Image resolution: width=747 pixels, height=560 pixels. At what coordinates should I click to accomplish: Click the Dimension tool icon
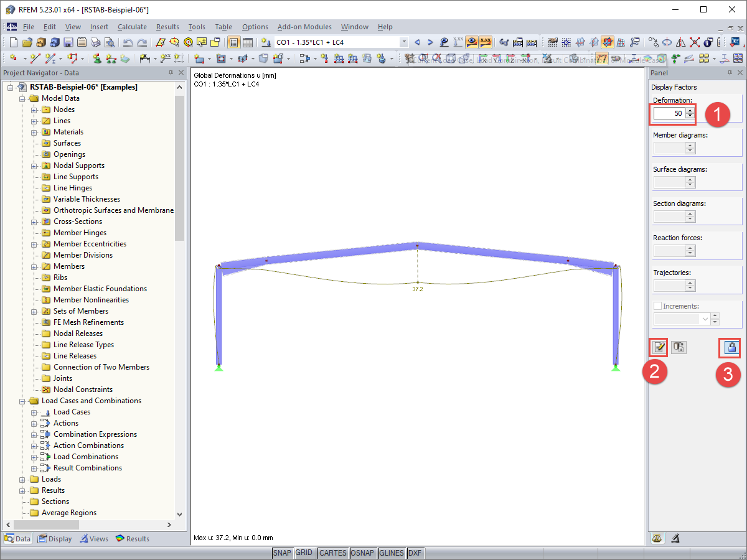[145, 58]
